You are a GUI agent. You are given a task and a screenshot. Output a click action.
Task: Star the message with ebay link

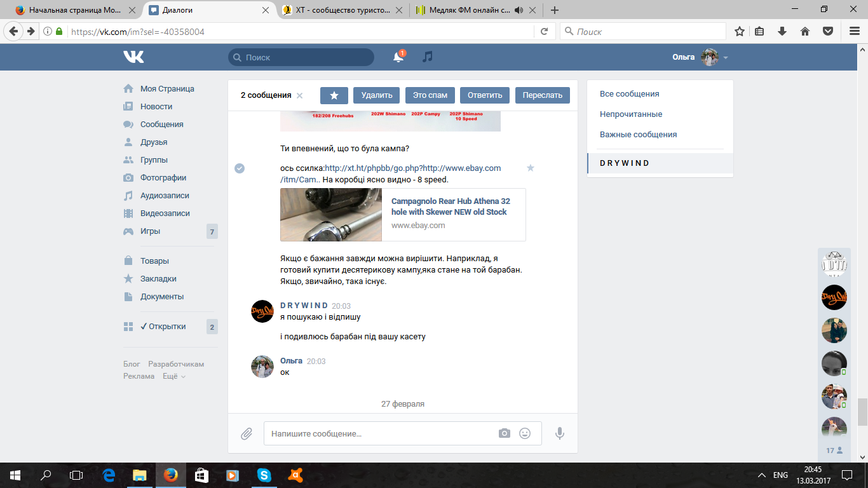(531, 168)
